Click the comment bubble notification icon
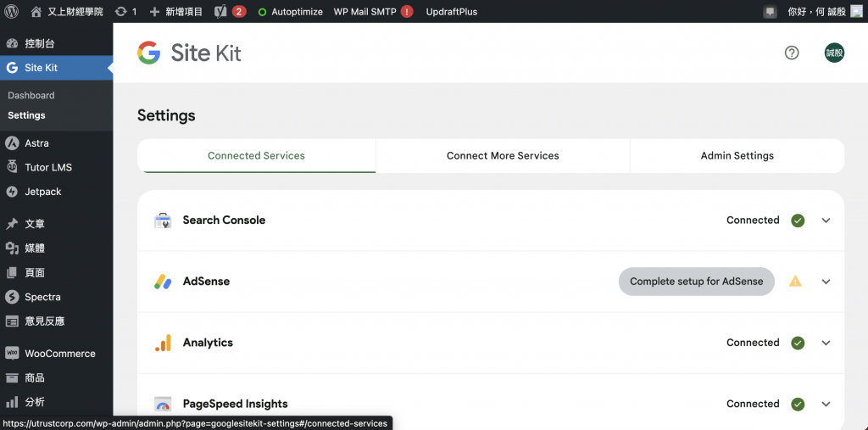This screenshot has width=868, height=430. pyautogui.click(x=770, y=11)
